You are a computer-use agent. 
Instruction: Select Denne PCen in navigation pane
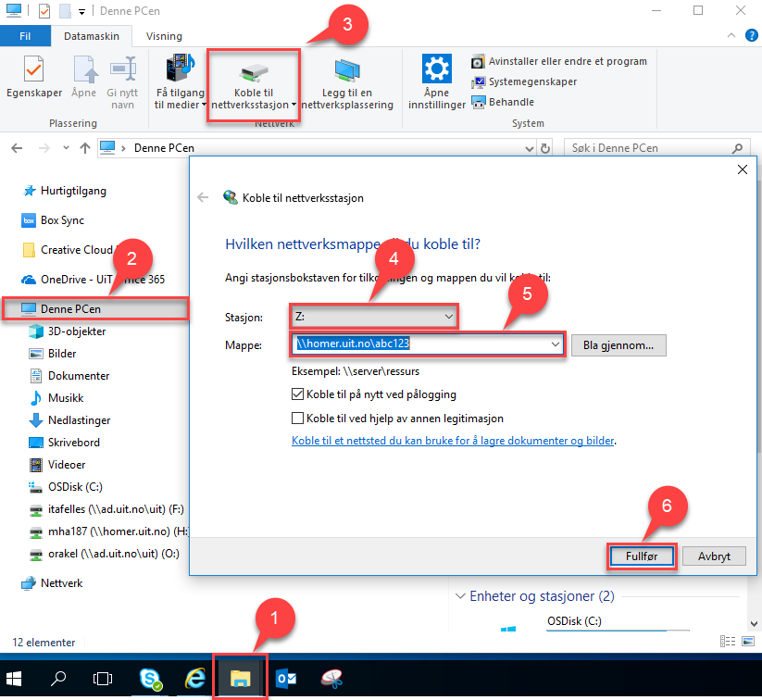coord(70,308)
